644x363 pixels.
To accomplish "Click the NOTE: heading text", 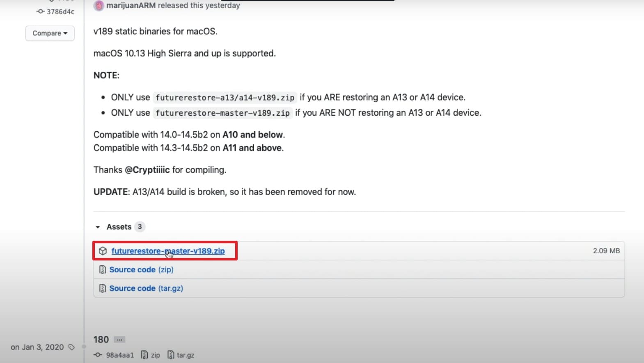I will [x=106, y=75].
